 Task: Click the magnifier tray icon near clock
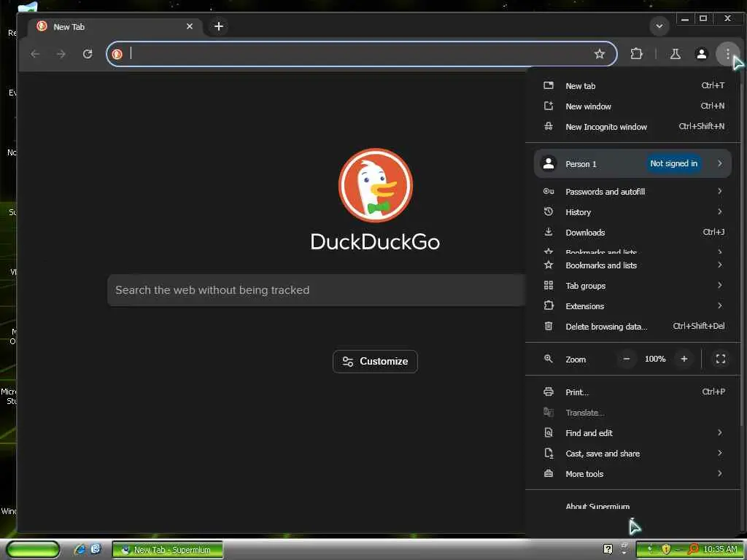point(693,550)
